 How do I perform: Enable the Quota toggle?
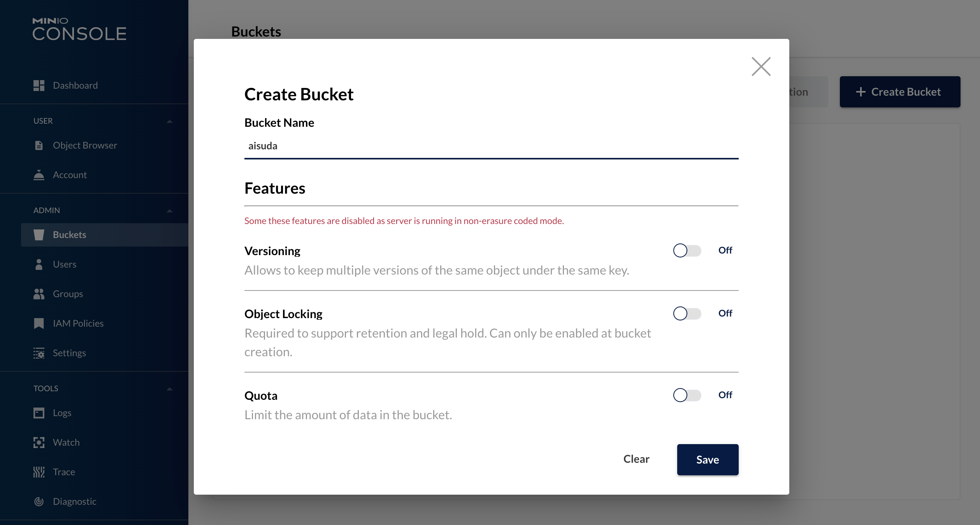pyautogui.click(x=687, y=395)
